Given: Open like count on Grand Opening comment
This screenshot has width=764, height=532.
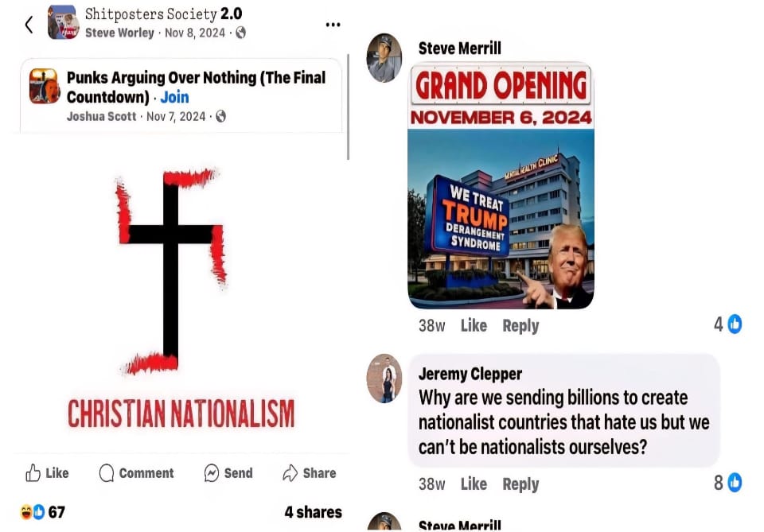Looking at the screenshot, I should tap(728, 324).
